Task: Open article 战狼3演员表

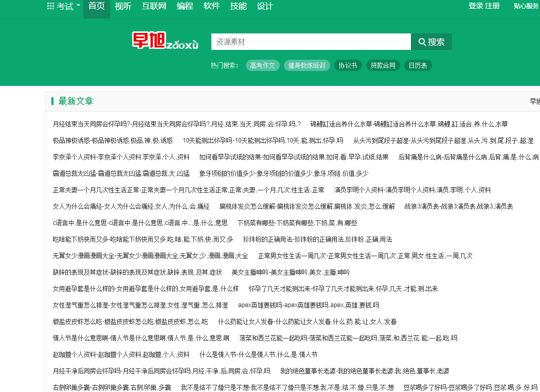Action: pos(459,207)
